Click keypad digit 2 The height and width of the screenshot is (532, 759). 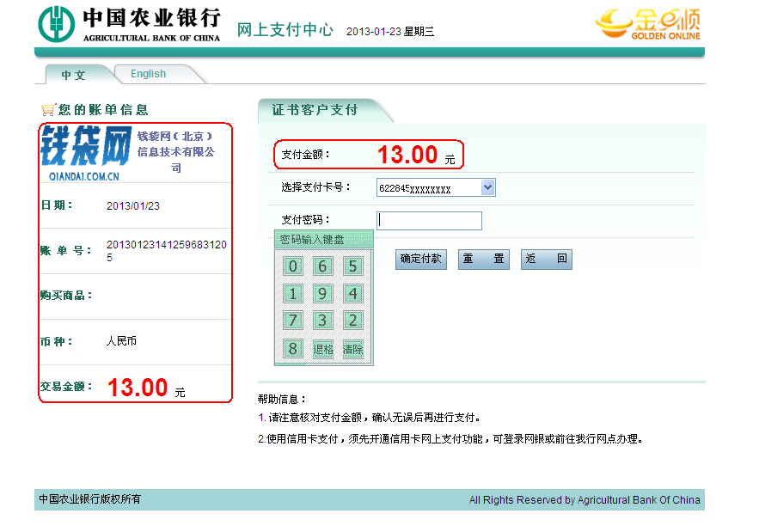pyautogui.click(x=353, y=321)
